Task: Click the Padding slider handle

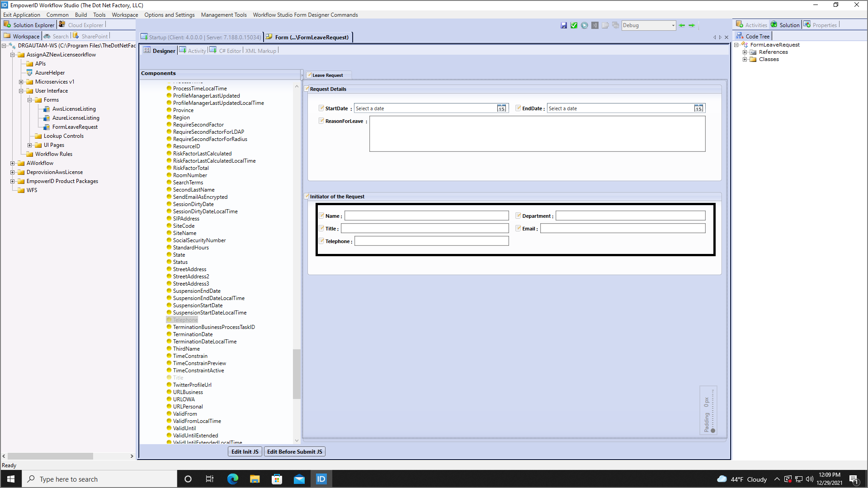Action: tap(713, 430)
